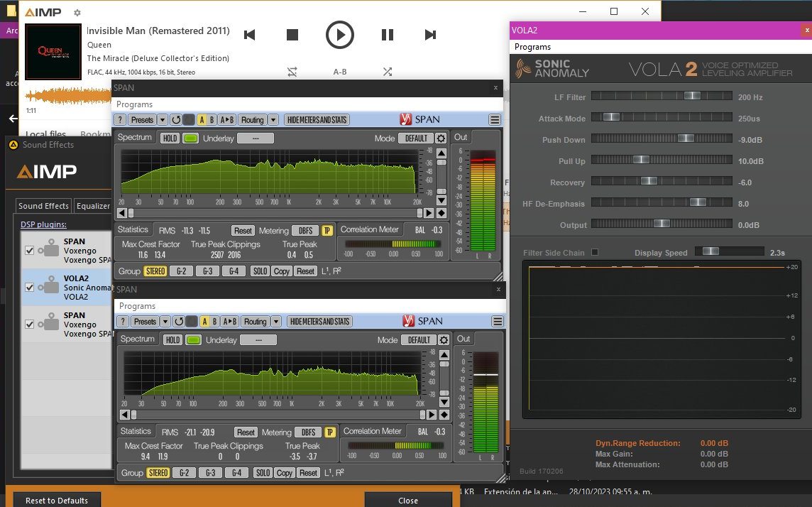Click upper SPAN zoom reset diamond icon

(x=441, y=213)
